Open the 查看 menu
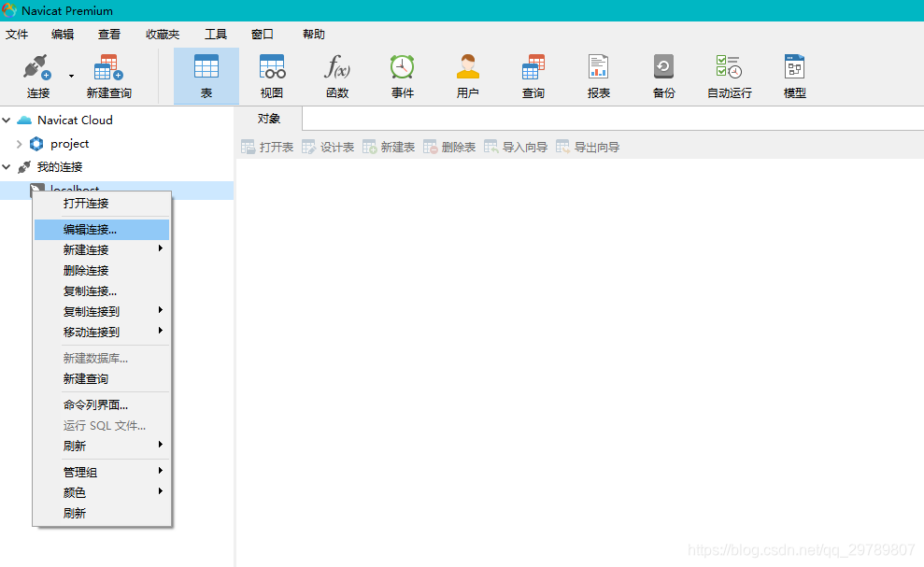 109,35
